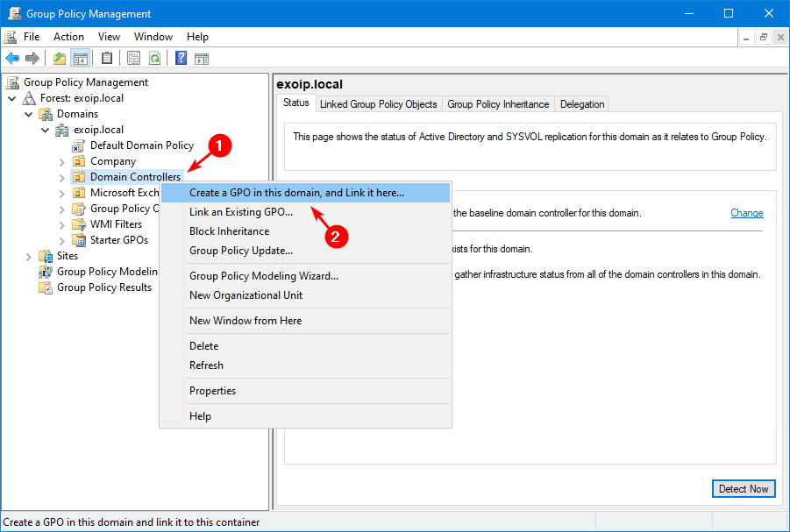Click the Refresh toolbar icon
The width and height of the screenshot is (790, 532).
[154, 59]
